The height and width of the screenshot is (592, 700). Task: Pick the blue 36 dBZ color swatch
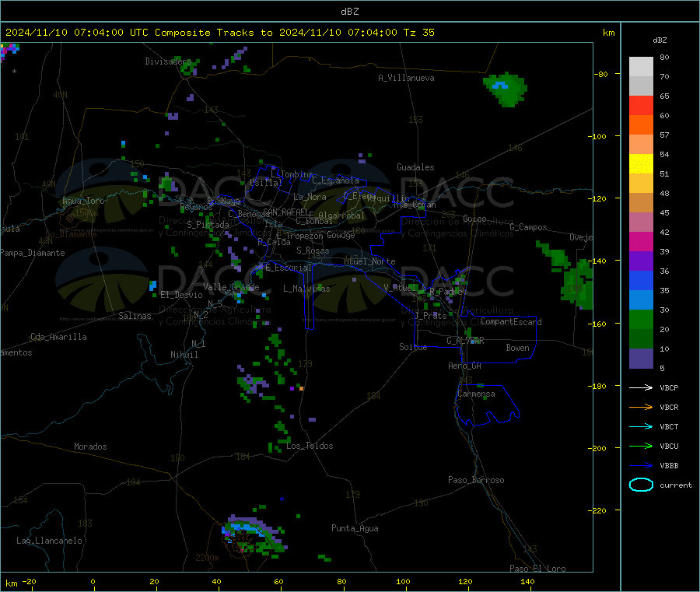(641, 280)
